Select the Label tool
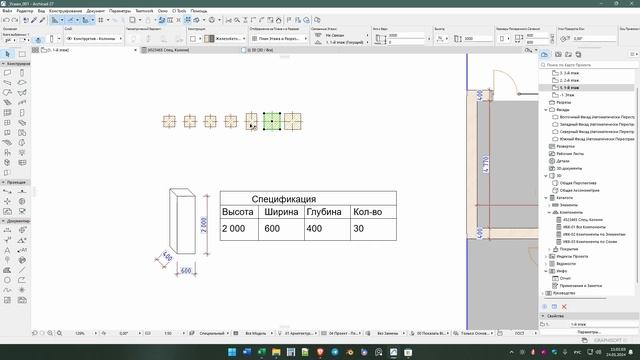This screenshot has width=640, height=360. click(x=22, y=250)
